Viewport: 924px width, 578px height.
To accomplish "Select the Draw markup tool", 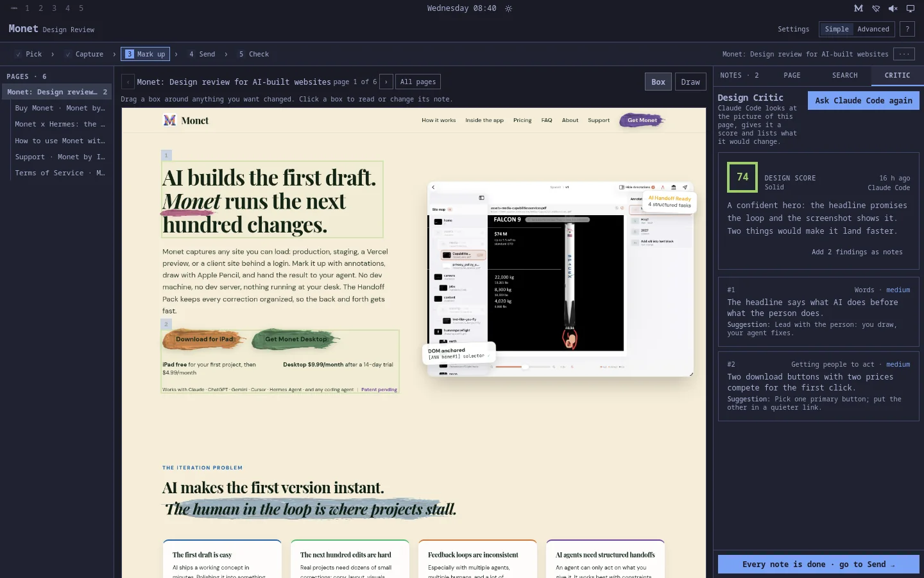I will click(690, 82).
